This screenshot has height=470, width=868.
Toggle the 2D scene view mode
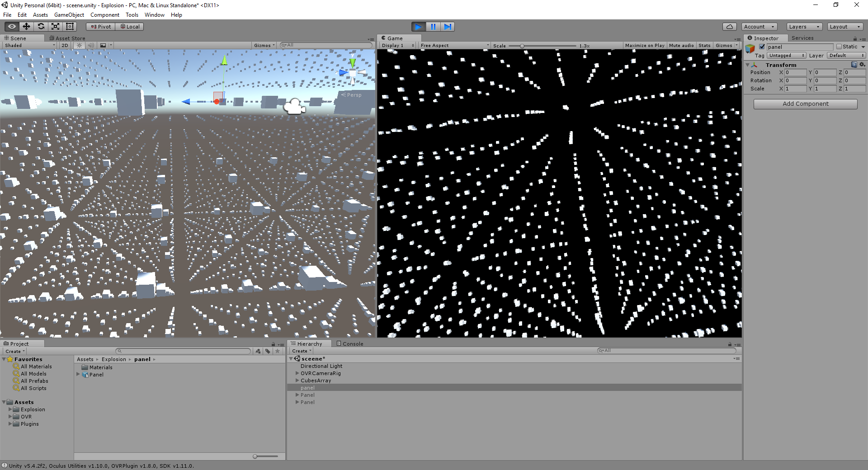pyautogui.click(x=65, y=45)
